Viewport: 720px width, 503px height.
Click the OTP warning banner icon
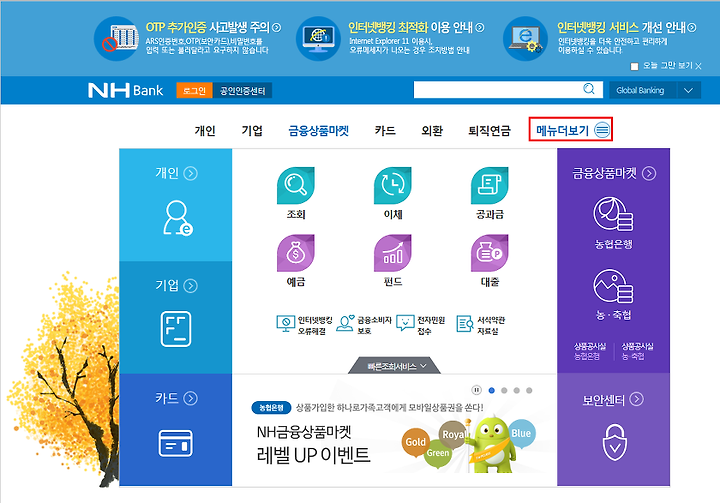click(x=116, y=39)
